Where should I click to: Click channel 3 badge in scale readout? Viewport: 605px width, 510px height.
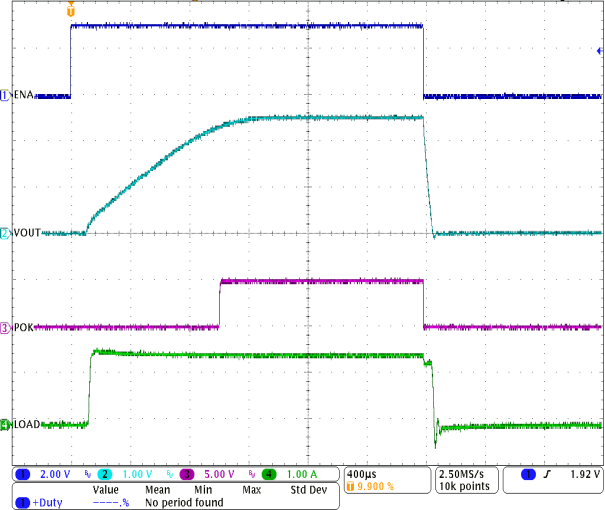click(187, 474)
